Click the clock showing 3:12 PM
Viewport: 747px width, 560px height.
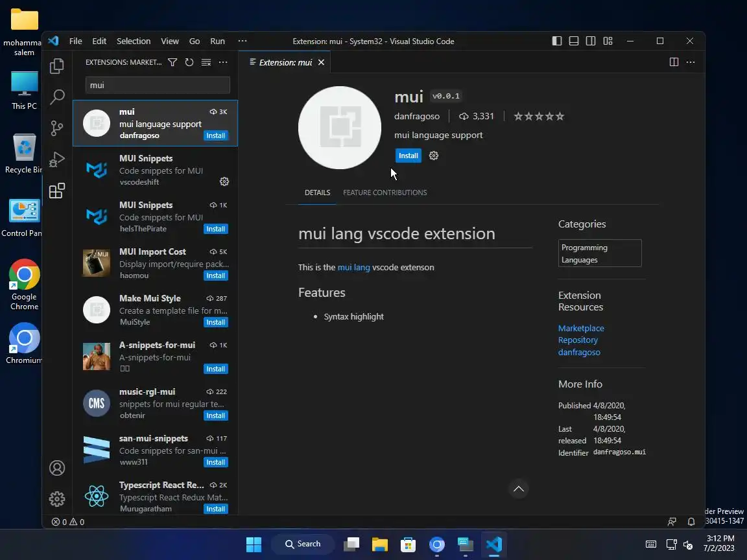(x=720, y=543)
